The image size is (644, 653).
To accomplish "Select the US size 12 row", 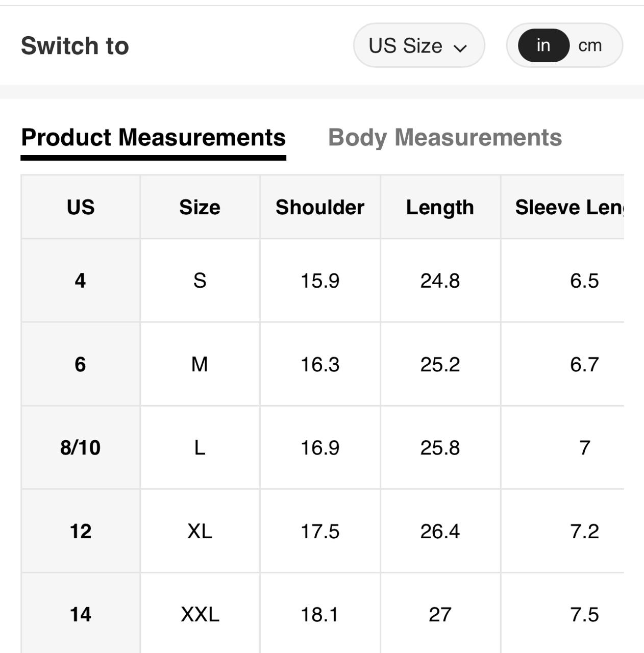I will tap(80, 531).
